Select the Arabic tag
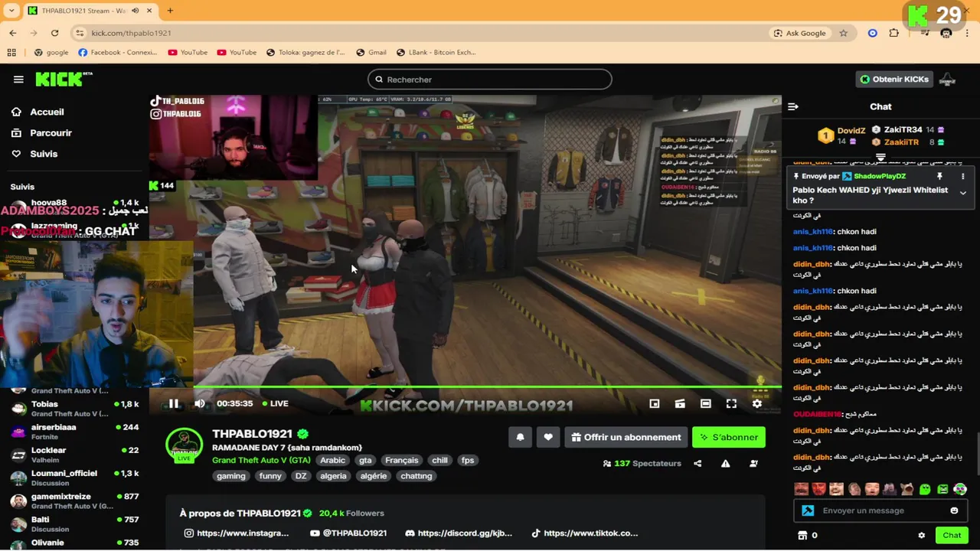Screen dimensions: 980x551 332,460
